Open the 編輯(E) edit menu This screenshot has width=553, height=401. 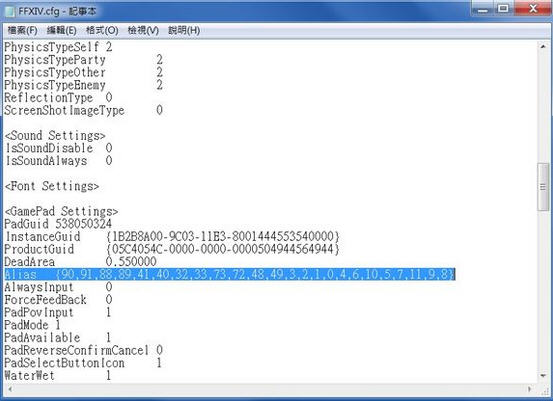(x=61, y=30)
